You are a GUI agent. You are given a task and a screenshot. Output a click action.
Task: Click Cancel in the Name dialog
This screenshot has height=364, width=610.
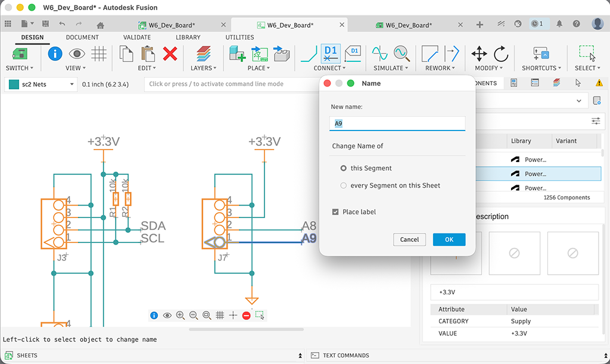409,239
